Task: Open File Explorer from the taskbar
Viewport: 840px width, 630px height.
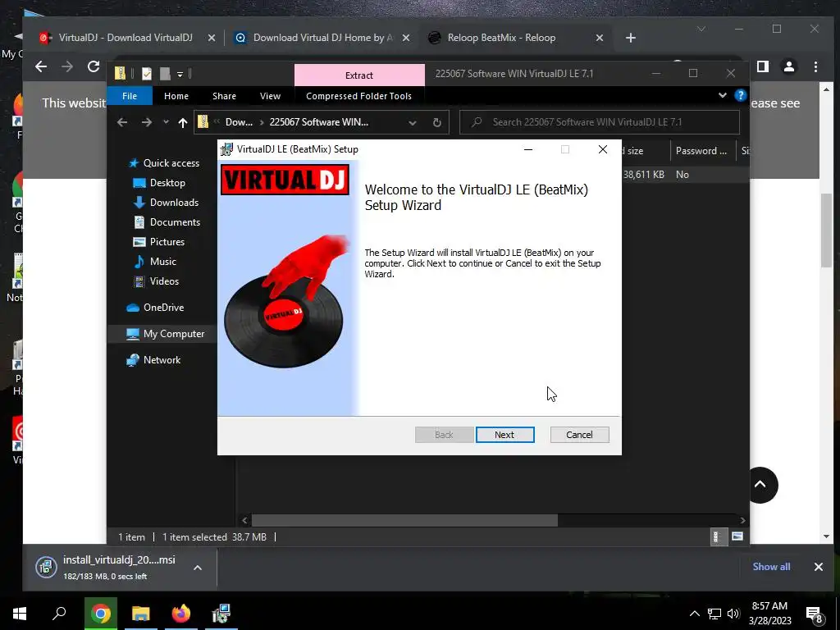Action: (141, 614)
